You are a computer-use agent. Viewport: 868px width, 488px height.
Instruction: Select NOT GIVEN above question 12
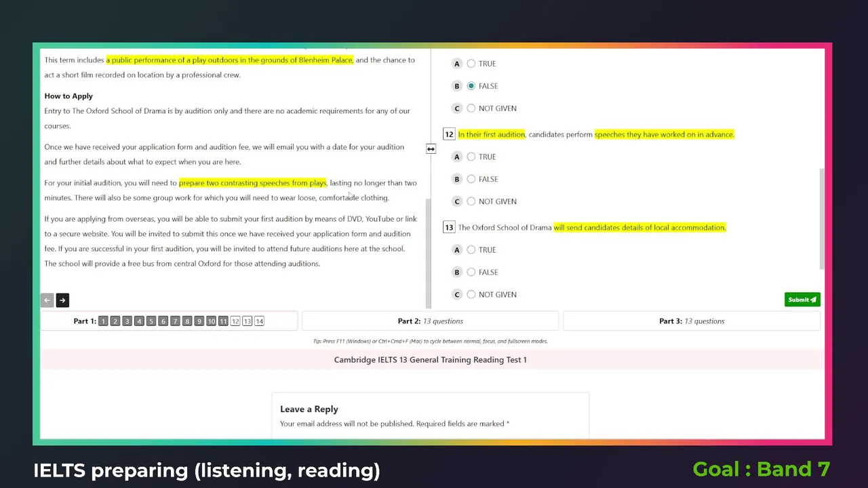(x=471, y=108)
